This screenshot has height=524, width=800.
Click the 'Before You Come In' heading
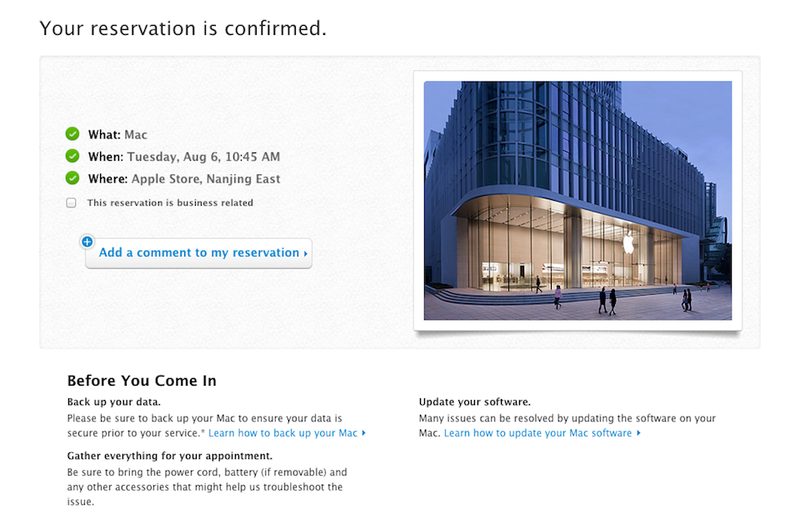[142, 381]
